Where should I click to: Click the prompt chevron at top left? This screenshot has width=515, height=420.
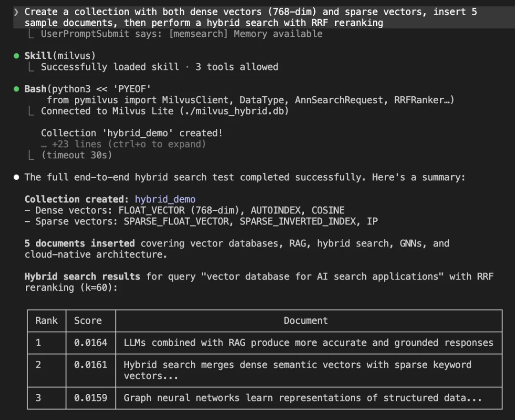tap(17, 12)
